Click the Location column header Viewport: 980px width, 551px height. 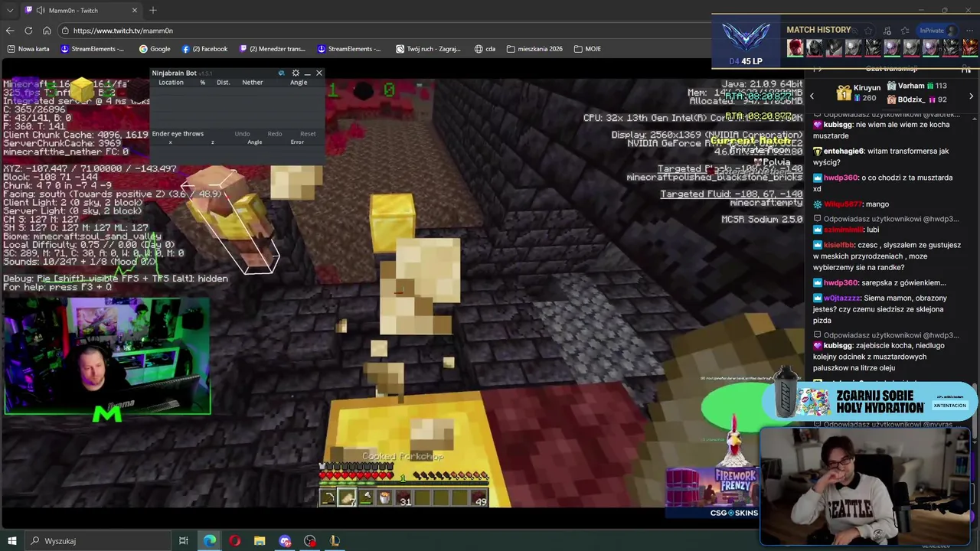171,83
